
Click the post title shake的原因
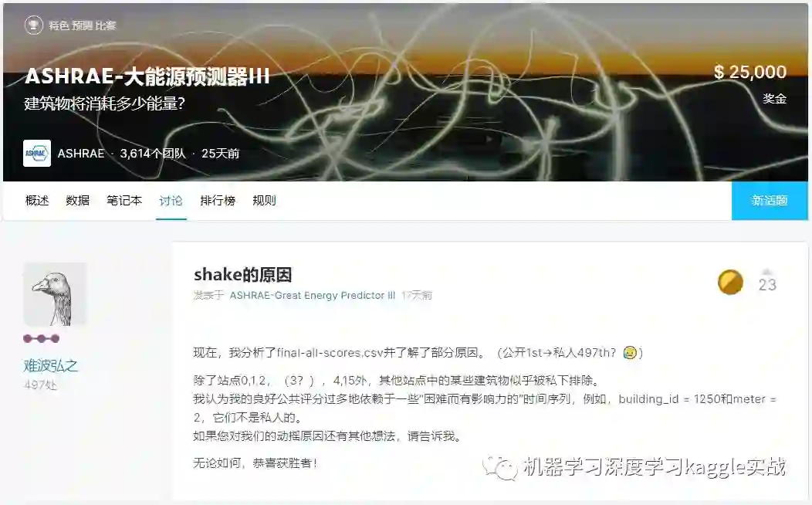[x=243, y=275]
